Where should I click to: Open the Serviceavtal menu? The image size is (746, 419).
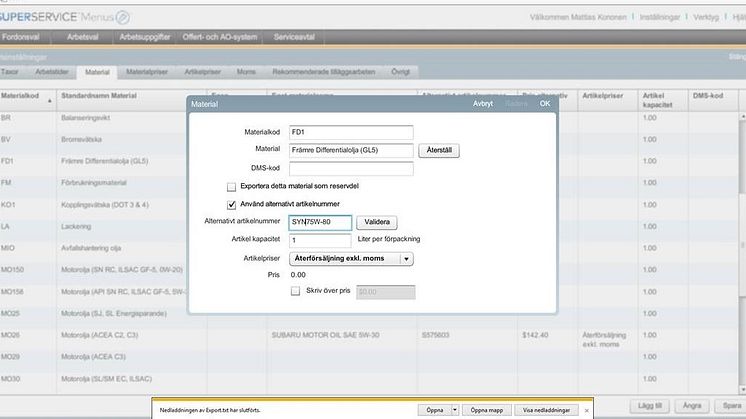pyautogui.click(x=294, y=37)
